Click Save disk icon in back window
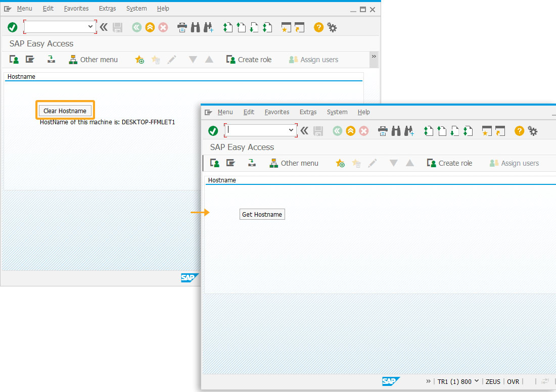 tap(117, 27)
